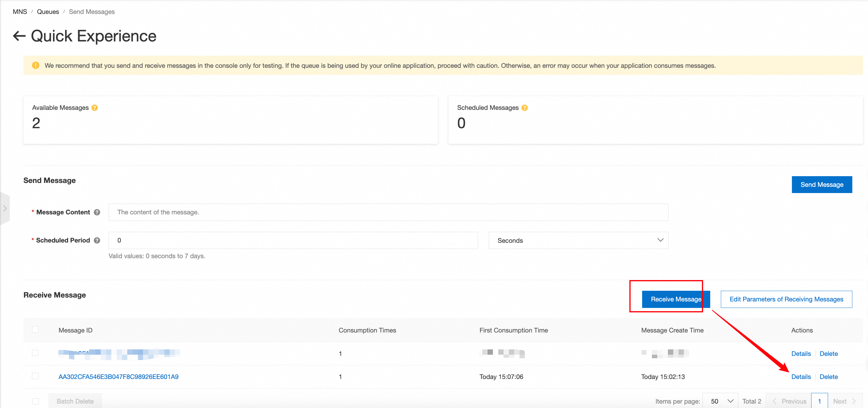The image size is (868, 408).
Task: Click the Scheduled Messages help icon
Action: (524, 108)
